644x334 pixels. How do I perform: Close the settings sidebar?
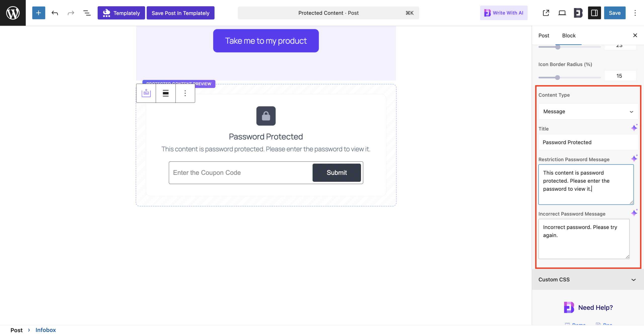coord(635,35)
